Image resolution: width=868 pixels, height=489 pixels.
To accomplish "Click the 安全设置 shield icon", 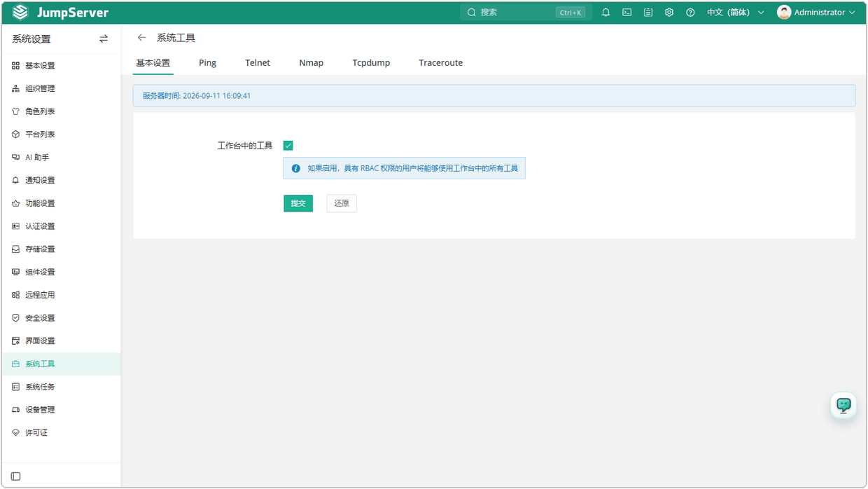I will pyautogui.click(x=15, y=318).
